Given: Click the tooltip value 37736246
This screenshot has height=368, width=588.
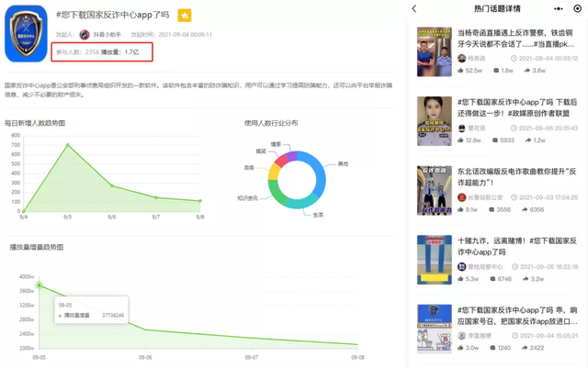Looking at the screenshot, I should pyautogui.click(x=113, y=316).
